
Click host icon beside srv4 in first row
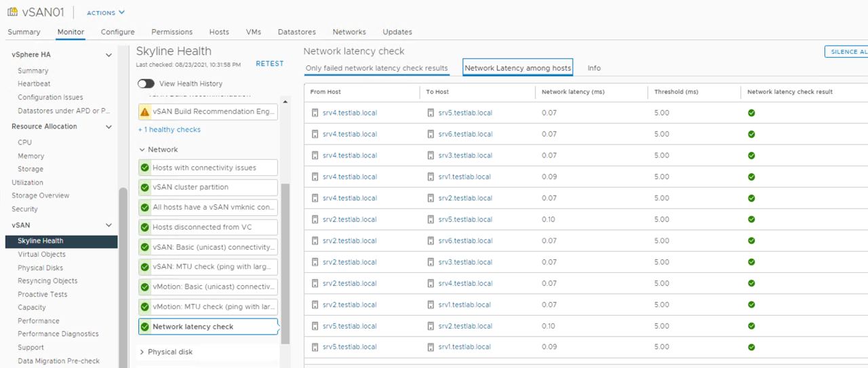[315, 113]
